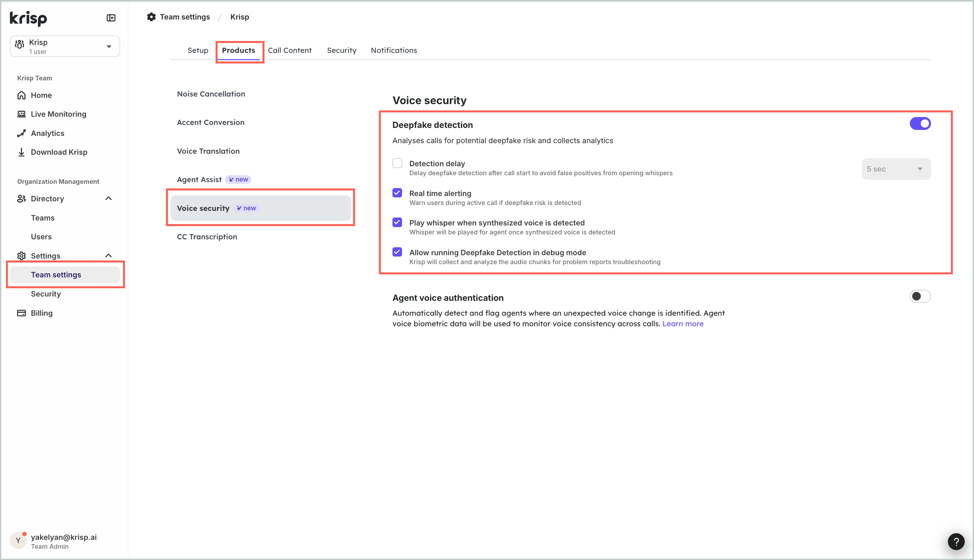974x560 pixels.
Task: Go to Home in the sidebar
Action: click(x=41, y=95)
